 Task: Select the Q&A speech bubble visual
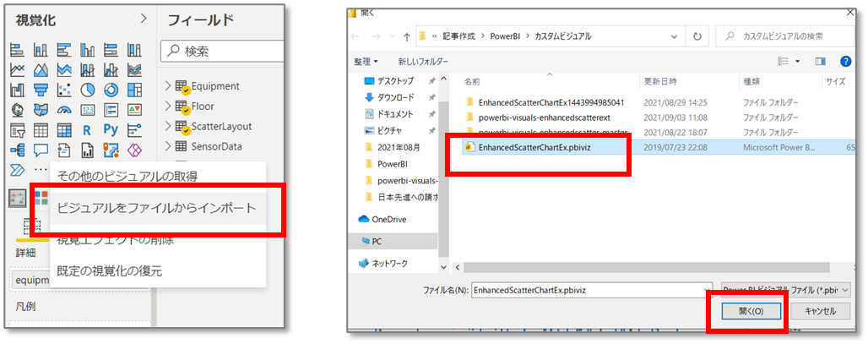[x=41, y=150]
